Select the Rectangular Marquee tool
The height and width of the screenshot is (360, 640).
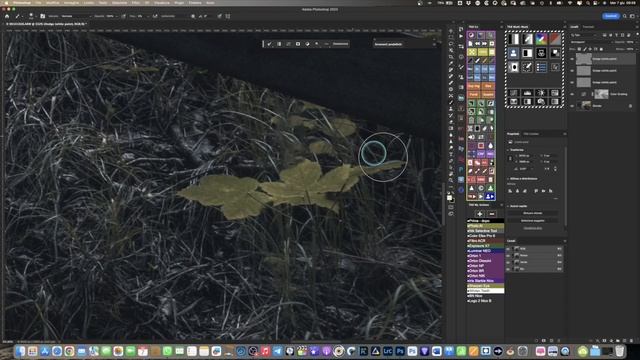click(451, 37)
